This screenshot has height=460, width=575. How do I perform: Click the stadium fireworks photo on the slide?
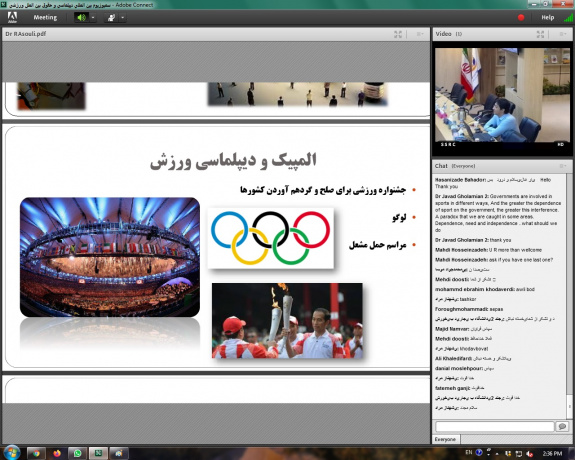pos(110,257)
